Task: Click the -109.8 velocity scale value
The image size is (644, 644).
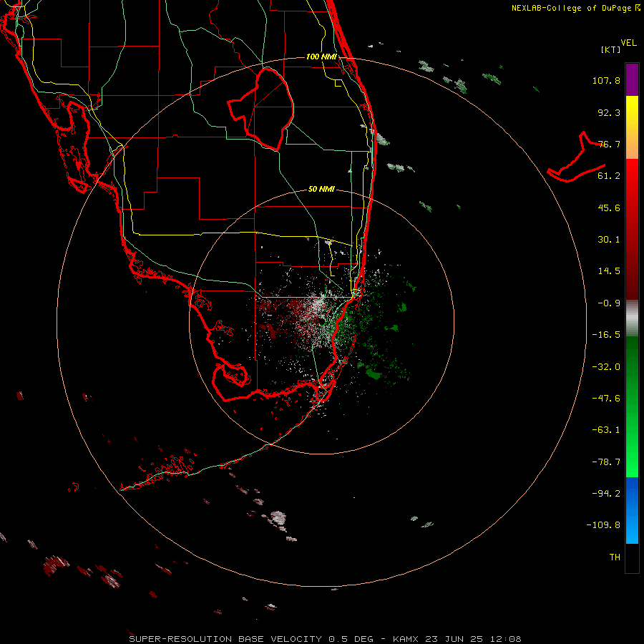Action: pyautogui.click(x=603, y=525)
